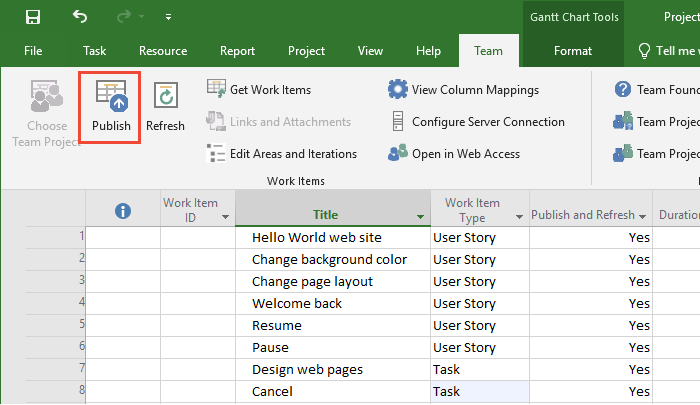Click the Team Foundation help question icon
700x405 pixels.
pyautogui.click(x=623, y=89)
